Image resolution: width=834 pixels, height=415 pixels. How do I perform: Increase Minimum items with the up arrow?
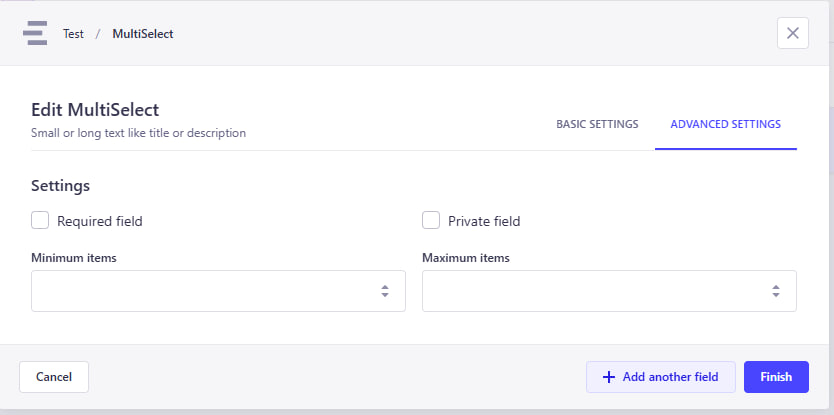[385, 287]
